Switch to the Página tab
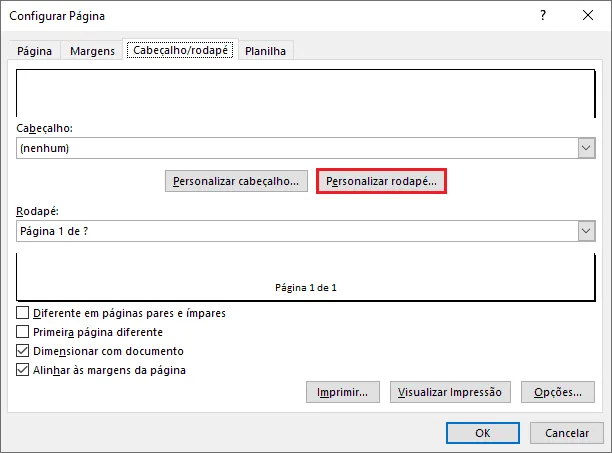 tap(34, 51)
